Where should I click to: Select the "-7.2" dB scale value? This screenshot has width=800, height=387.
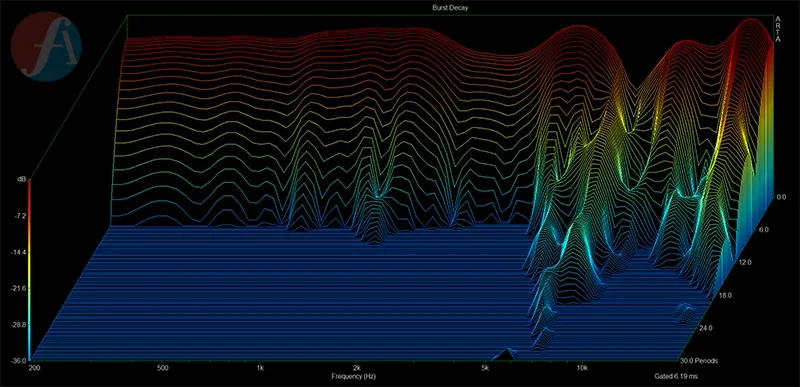pyautogui.click(x=19, y=216)
